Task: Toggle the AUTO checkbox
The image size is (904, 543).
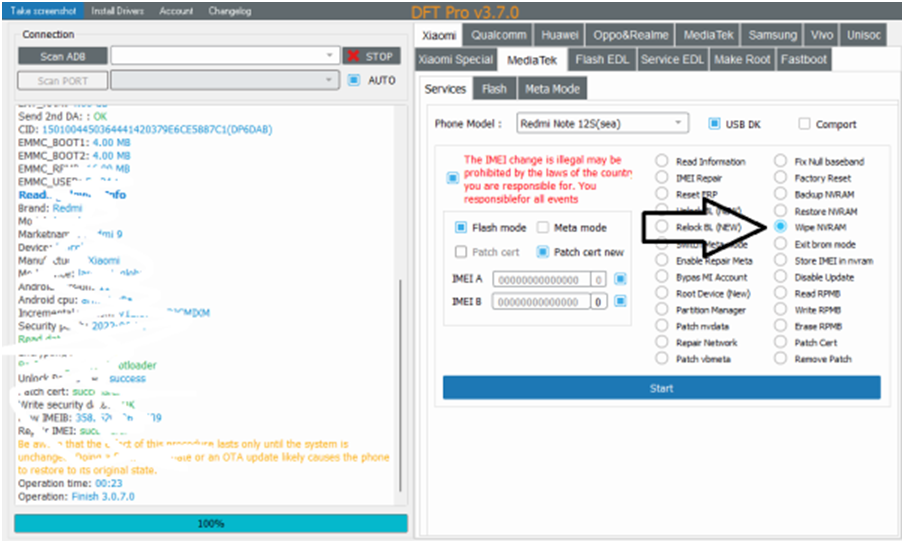Action: coord(354,80)
